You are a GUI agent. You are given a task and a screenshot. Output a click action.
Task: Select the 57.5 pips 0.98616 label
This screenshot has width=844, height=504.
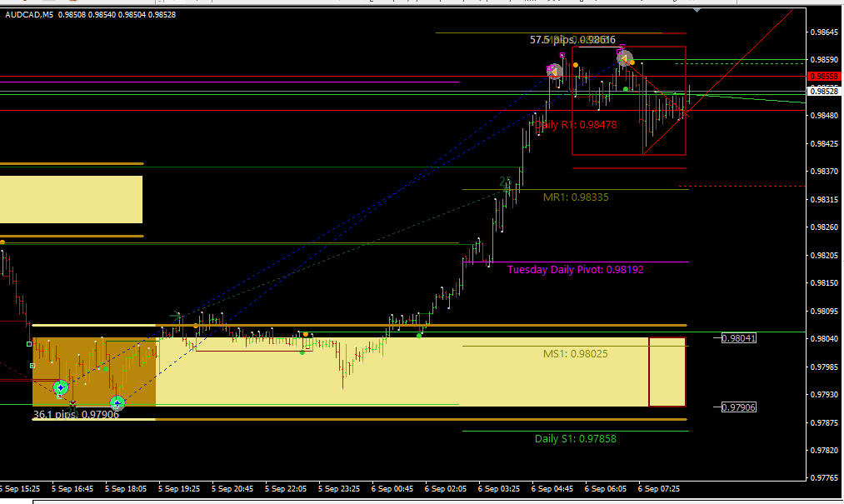point(572,40)
